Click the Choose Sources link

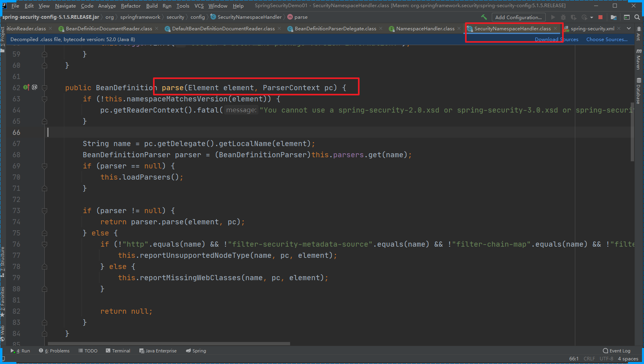point(607,39)
